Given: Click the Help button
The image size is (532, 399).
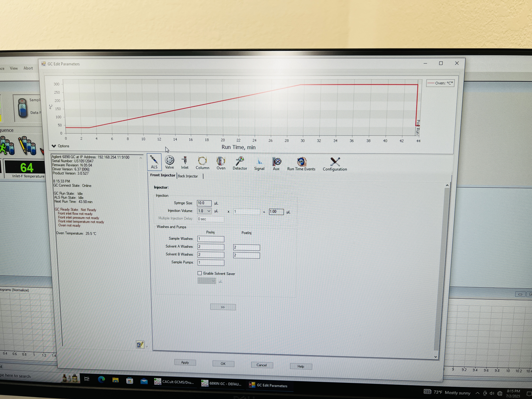Looking at the screenshot, I should 301,366.
